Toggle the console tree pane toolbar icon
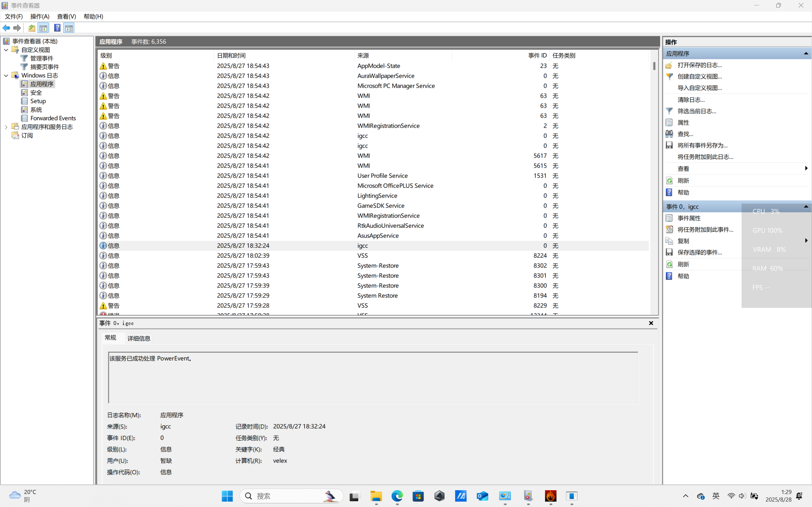812x507 pixels. pyautogui.click(x=43, y=28)
